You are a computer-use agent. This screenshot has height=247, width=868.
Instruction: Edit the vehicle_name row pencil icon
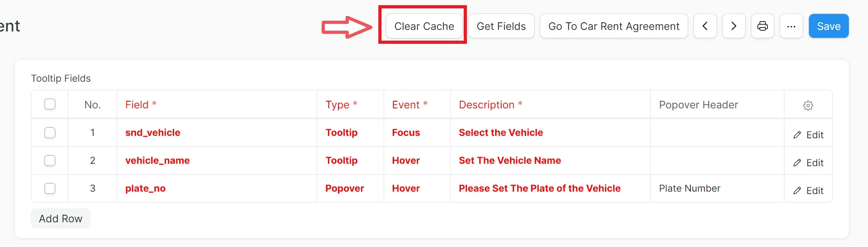pos(808,163)
